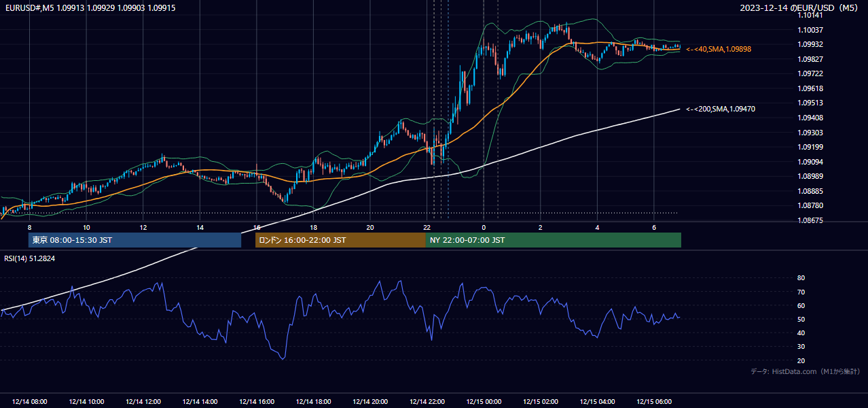Click the RSI 20 level label

pos(801,360)
